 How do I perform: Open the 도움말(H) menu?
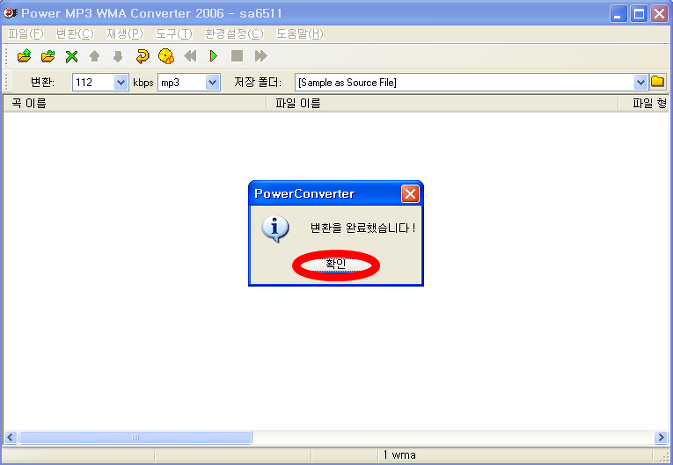click(300, 34)
